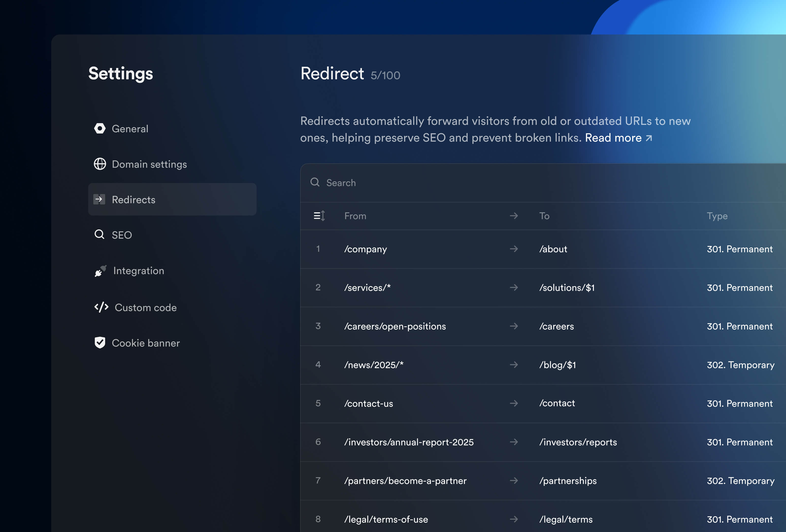
Task: Click the /news/2025/* source path
Action: (374, 365)
